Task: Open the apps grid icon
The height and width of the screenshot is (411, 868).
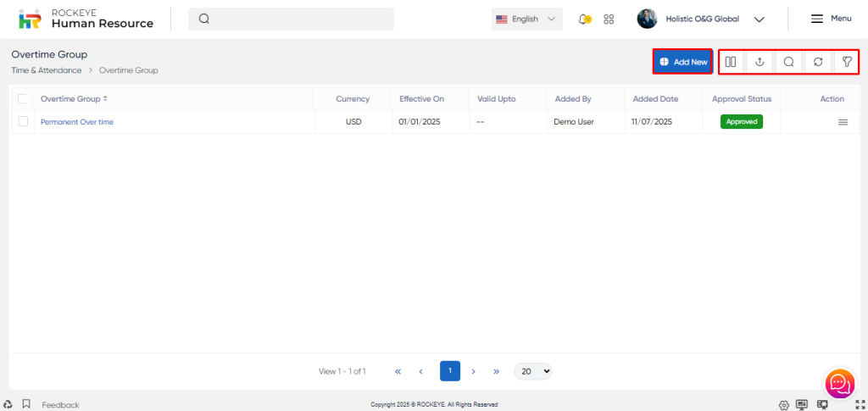Action: tap(609, 19)
